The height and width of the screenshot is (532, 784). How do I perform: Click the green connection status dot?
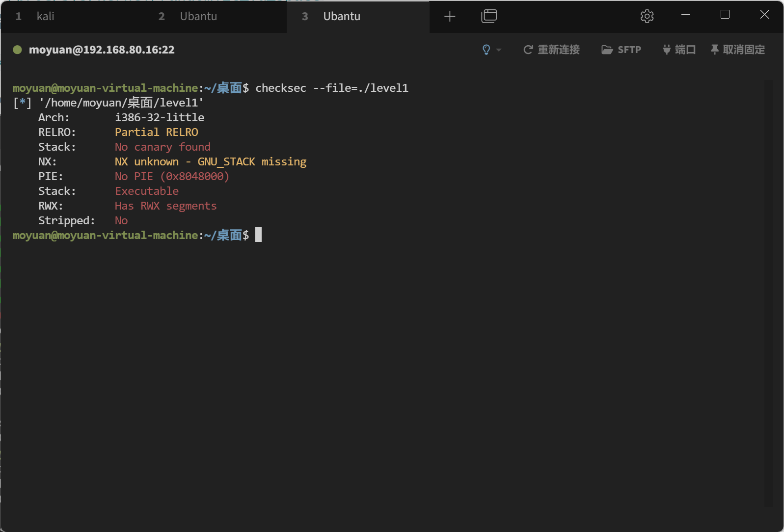coord(17,50)
